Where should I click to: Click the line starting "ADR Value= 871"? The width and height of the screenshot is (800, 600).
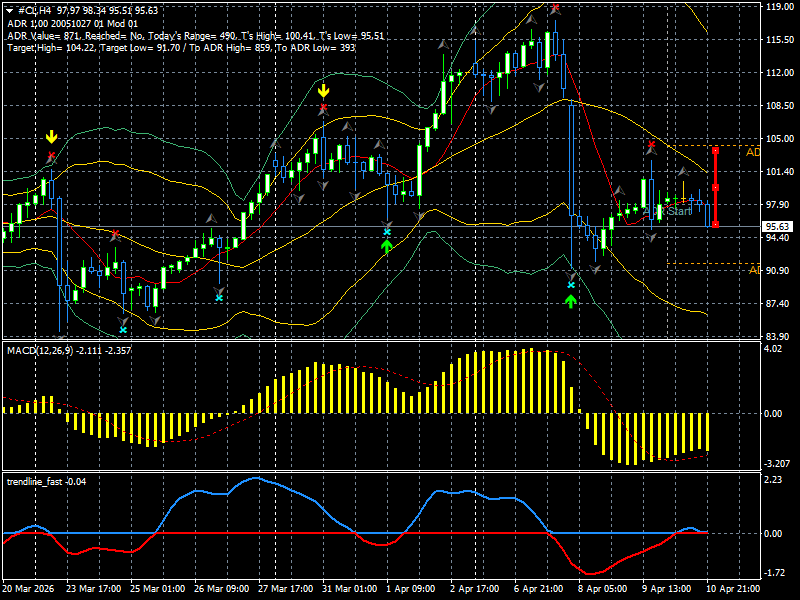click(195, 36)
